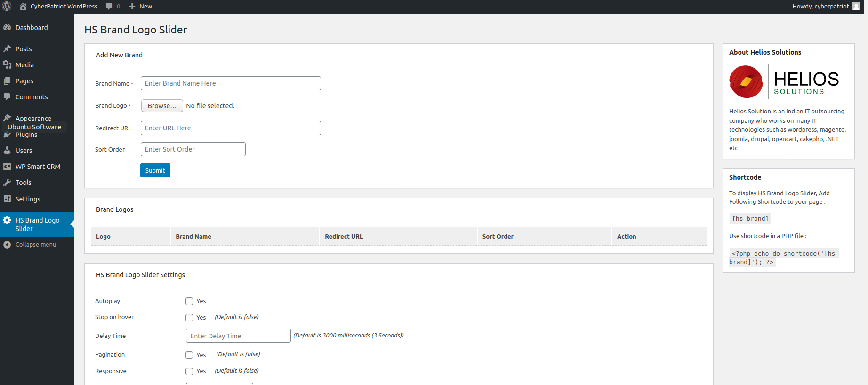The height and width of the screenshot is (385, 868).
Task: Enable the Pagination checkbox
Action: tap(189, 355)
